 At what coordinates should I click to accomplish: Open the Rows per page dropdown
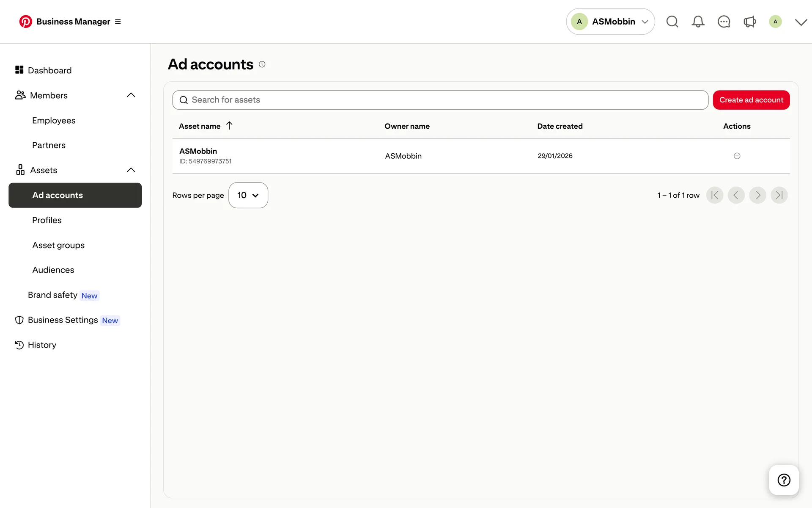point(248,195)
